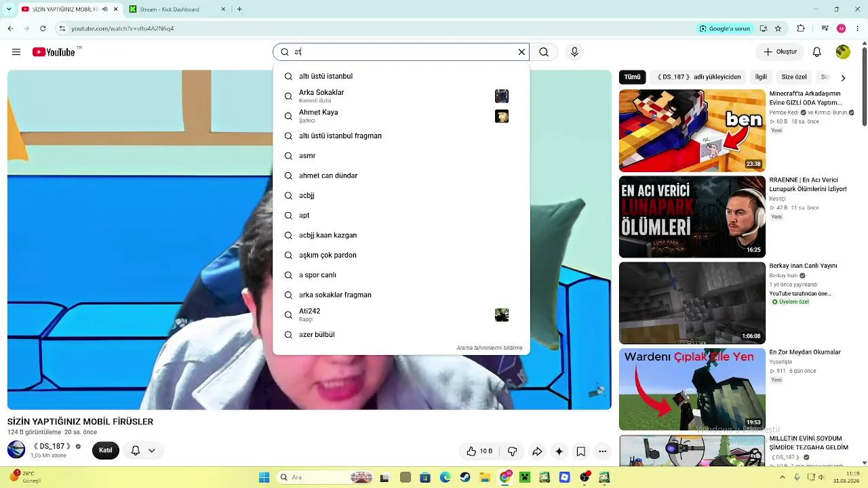Image resolution: width=868 pixels, height=488 pixels.
Task: Open Windows Start menu
Action: coord(264,477)
